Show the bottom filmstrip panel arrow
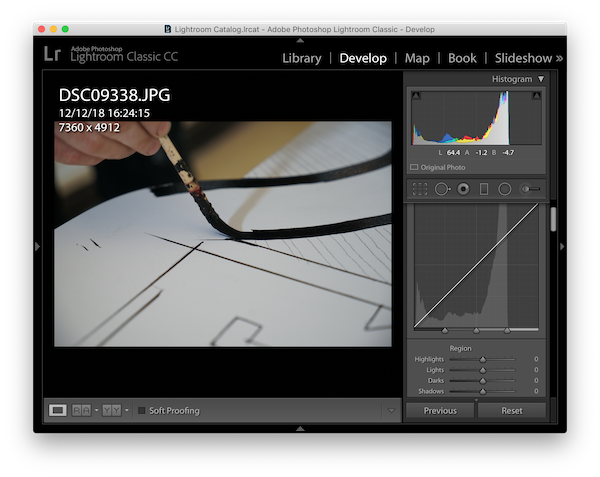The width and height of the screenshot is (600, 477). [300, 428]
